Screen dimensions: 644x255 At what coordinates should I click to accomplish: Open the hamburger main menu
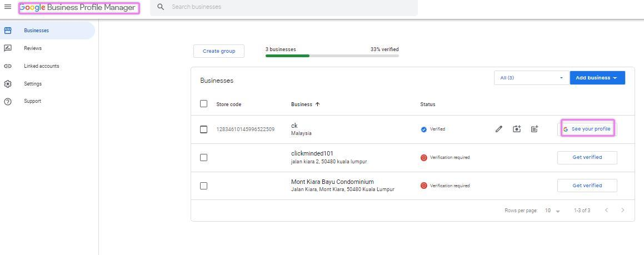[8, 7]
